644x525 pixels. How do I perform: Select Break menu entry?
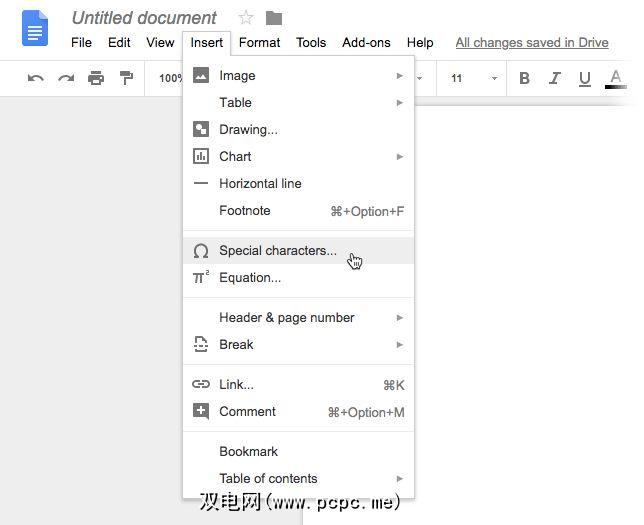point(299,344)
